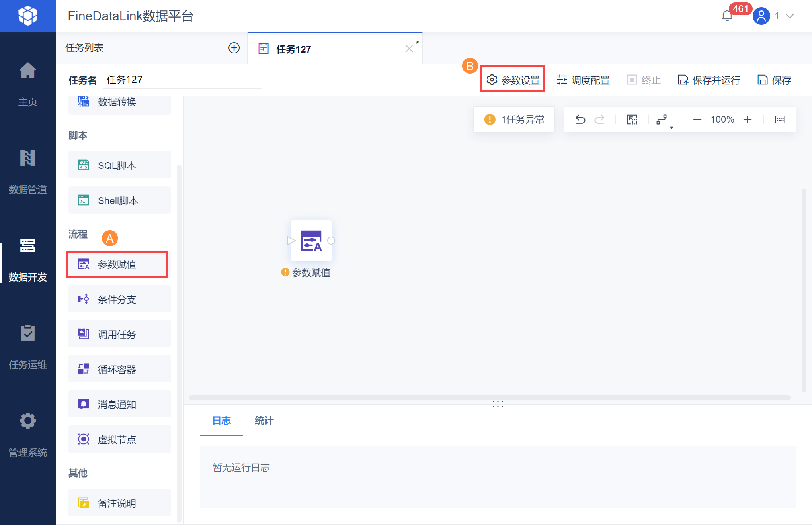Click the zoom out minus icon
This screenshot has width=812, height=525.
point(697,119)
